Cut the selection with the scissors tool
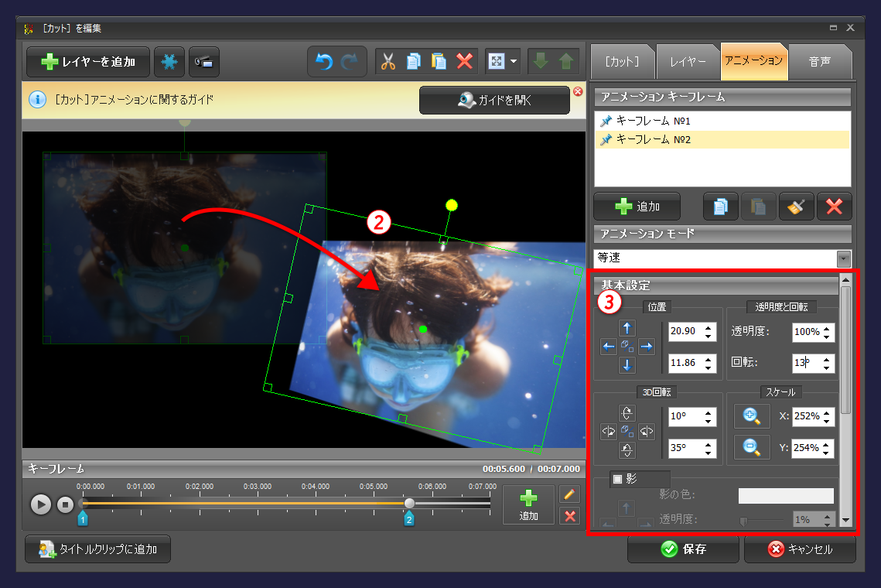881x588 pixels. click(388, 62)
